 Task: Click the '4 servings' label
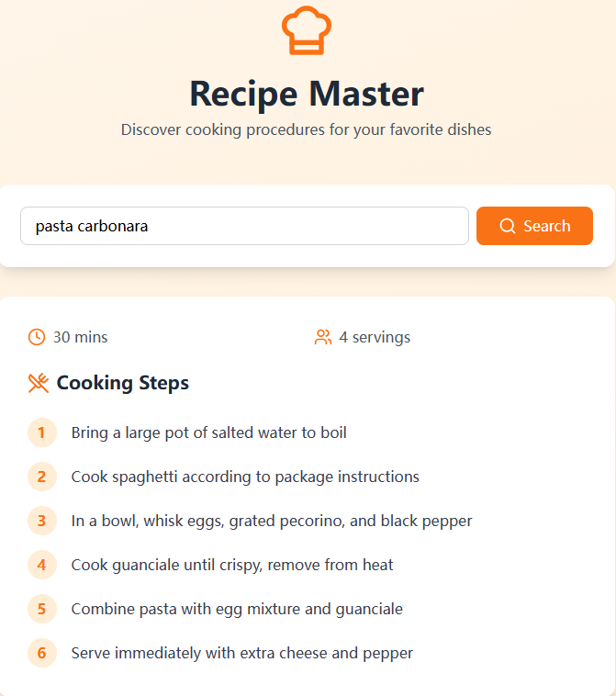pyautogui.click(x=375, y=337)
